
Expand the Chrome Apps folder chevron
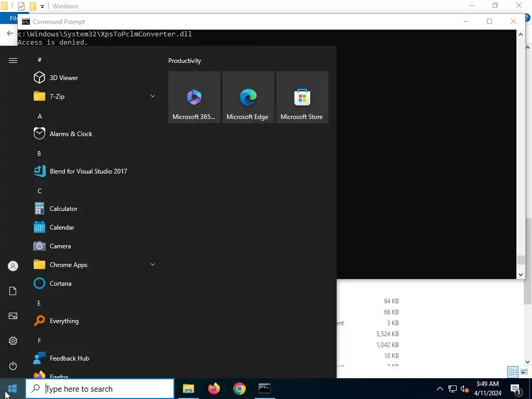click(153, 264)
